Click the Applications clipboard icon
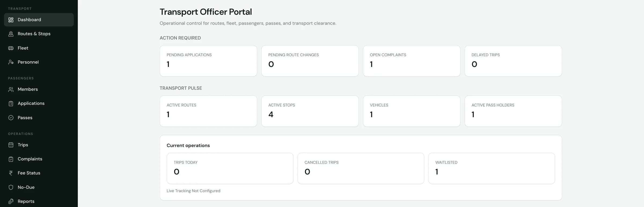This screenshot has height=207, width=644. tap(11, 104)
